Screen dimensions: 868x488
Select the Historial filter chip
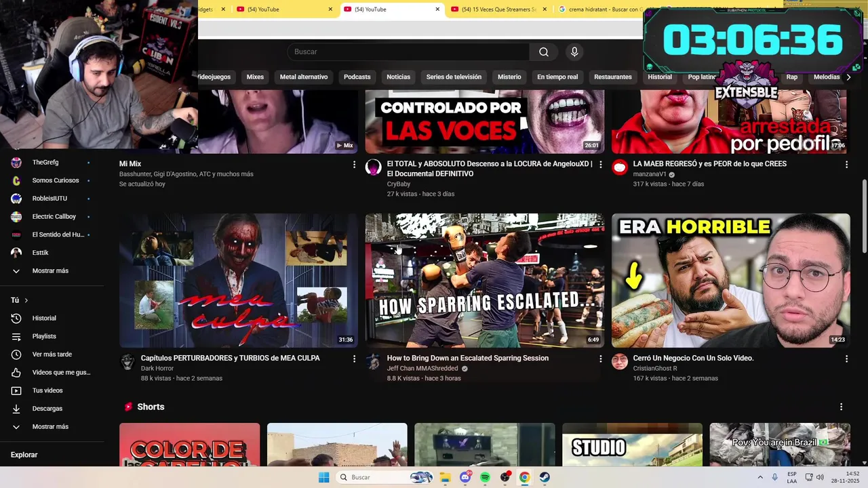tap(660, 77)
